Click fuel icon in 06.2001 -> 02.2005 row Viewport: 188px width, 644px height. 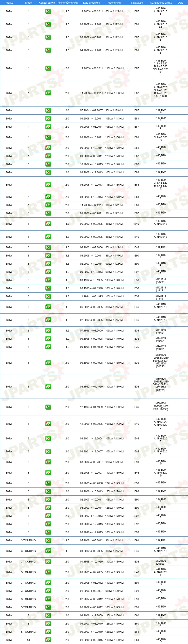48,307
